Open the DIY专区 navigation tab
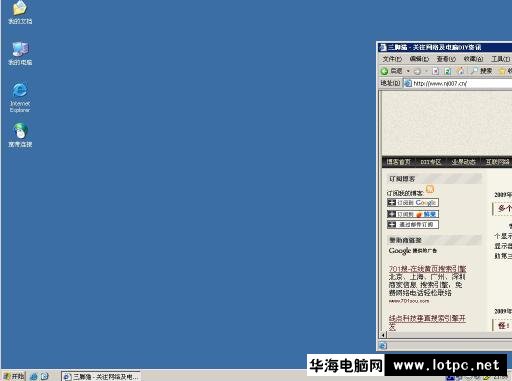 (430, 162)
